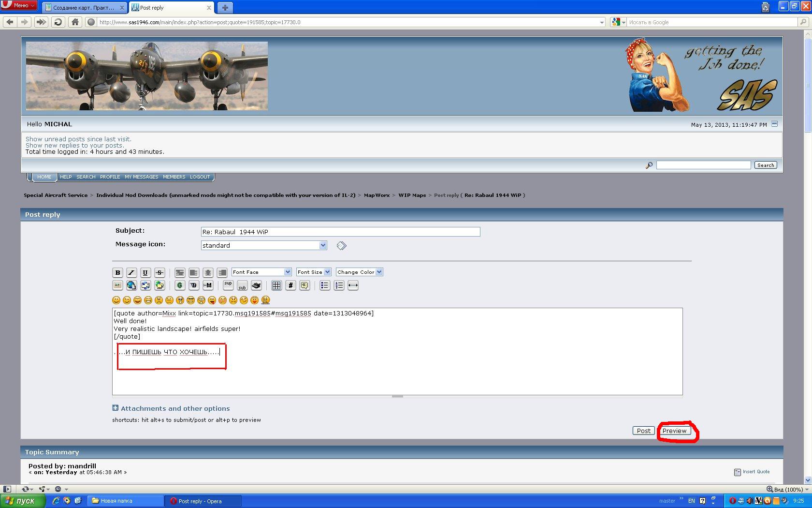Open the WIP Maps breadcrumb link
The height and width of the screenshot is (508, 812).
[x=412, y=195]
